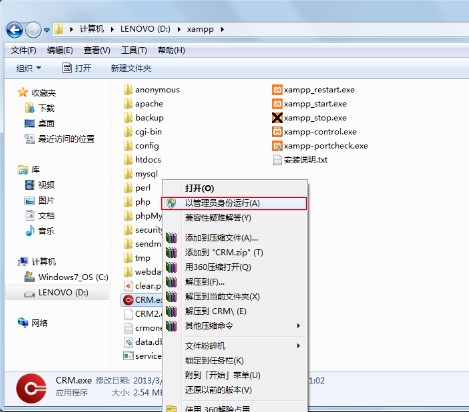This screenshot has width=469, height=412.
Task: Expand the arrow after LENOVO (D:) in address bar
Action: pos(179,29)
